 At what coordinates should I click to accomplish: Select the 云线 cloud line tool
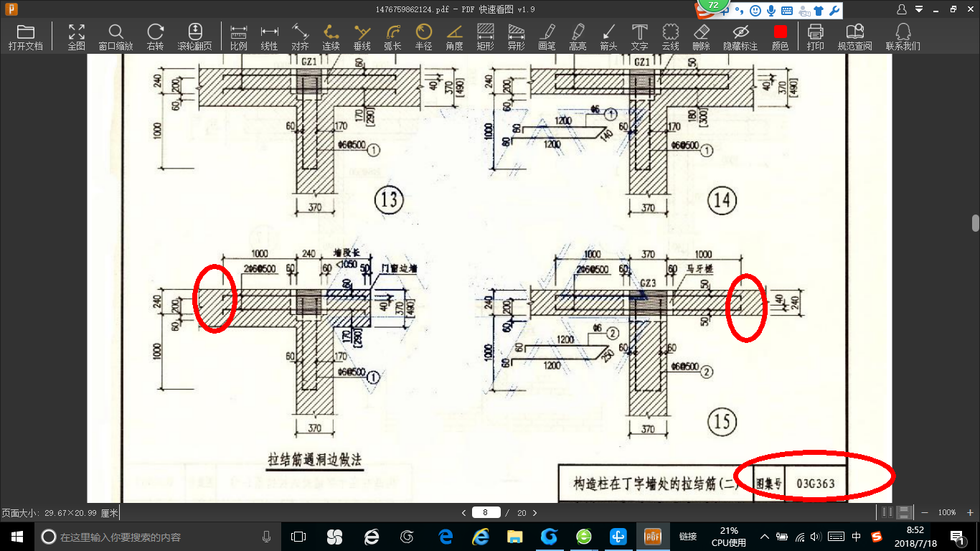click(x=670, y=37)
